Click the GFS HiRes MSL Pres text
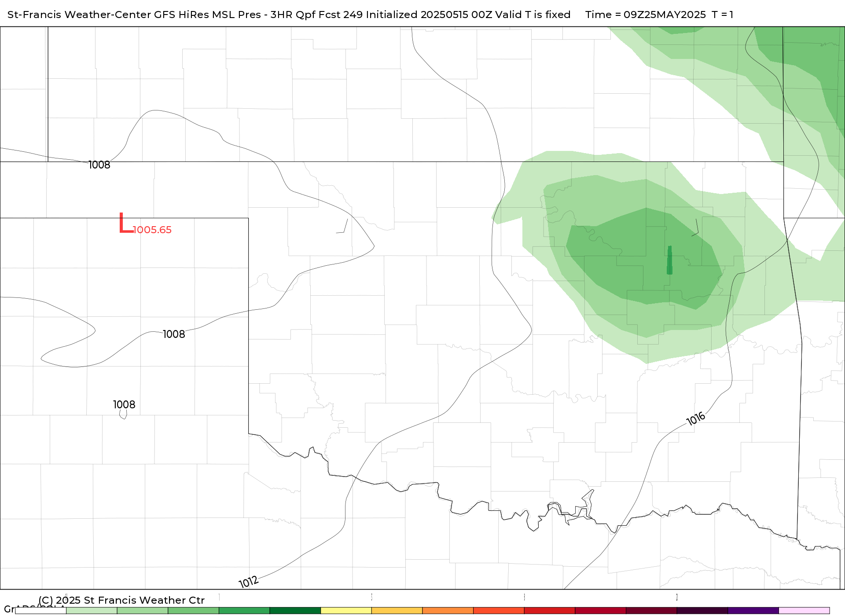 tap(207, 15)
